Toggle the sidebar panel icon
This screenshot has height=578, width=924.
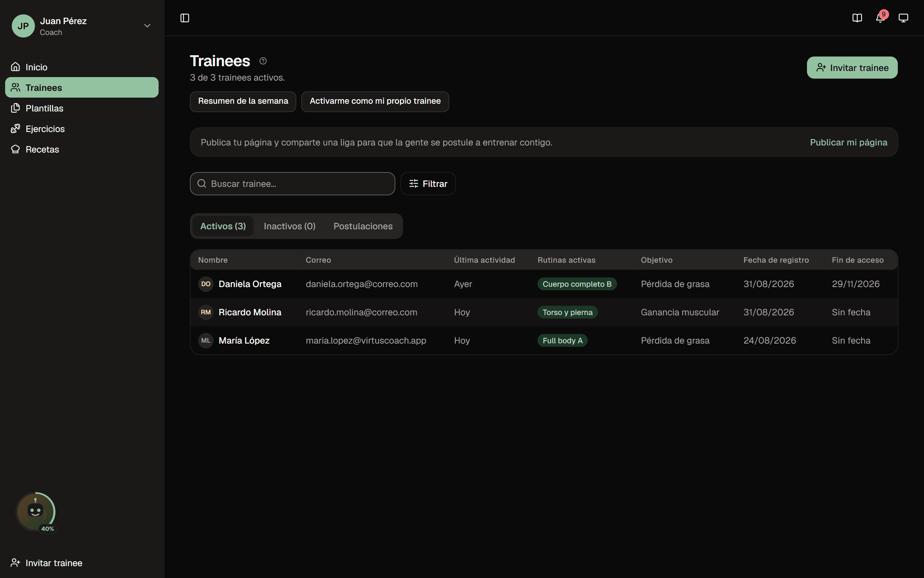pos(185,18)
